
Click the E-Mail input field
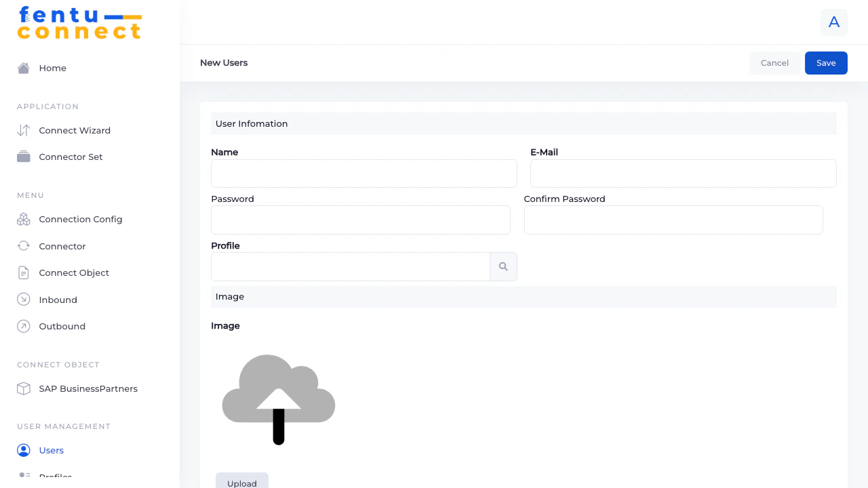point(683,174)
